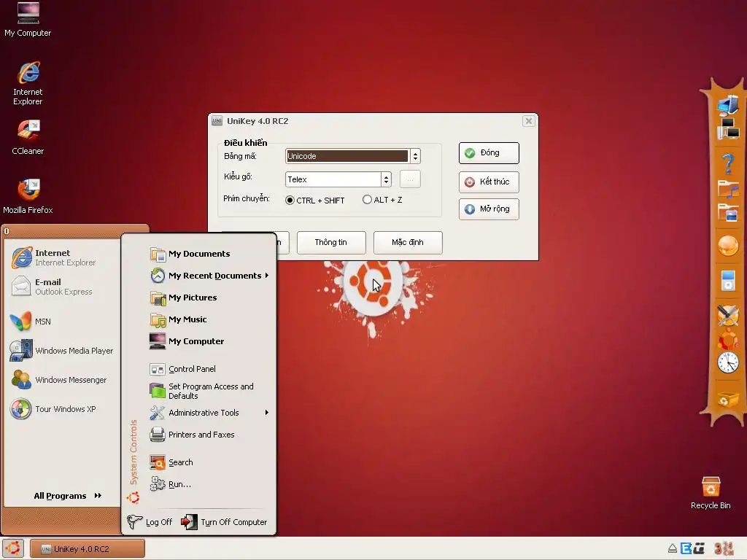The width and height of the screenshot is (747, 560).
Task: Click the Thông tin button
Action: 331,242
